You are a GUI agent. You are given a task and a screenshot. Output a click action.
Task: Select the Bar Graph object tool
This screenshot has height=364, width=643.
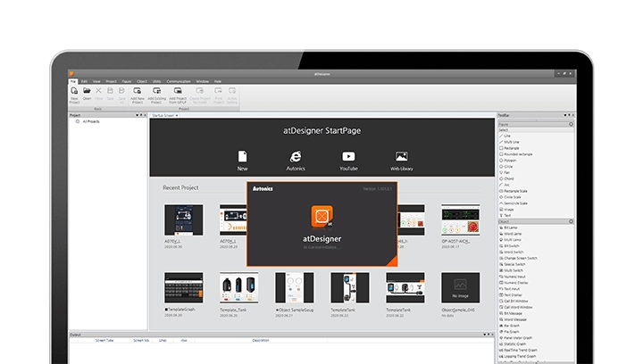[513, 325]
